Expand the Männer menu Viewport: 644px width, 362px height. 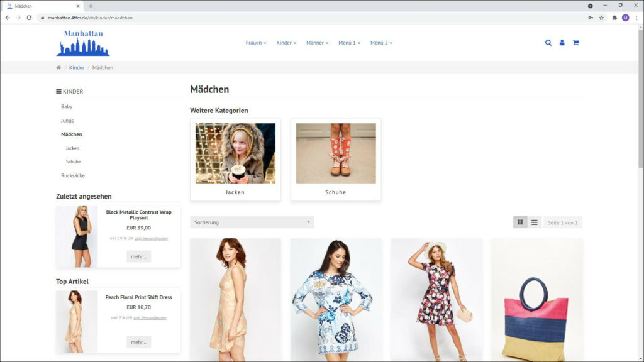coord(317,43)
